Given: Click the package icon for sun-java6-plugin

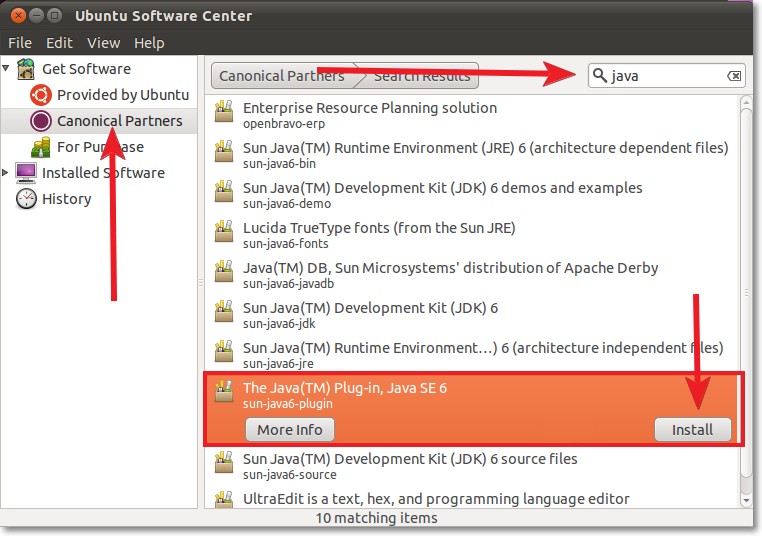Looking at the screenshot, I should [x=224, y=391].
